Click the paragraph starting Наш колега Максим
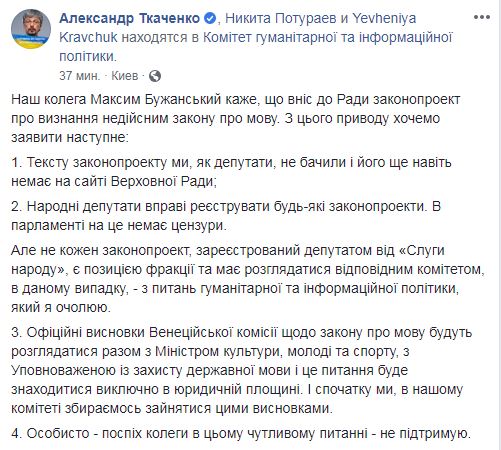501x450 pixels. (x=236, y=118)
